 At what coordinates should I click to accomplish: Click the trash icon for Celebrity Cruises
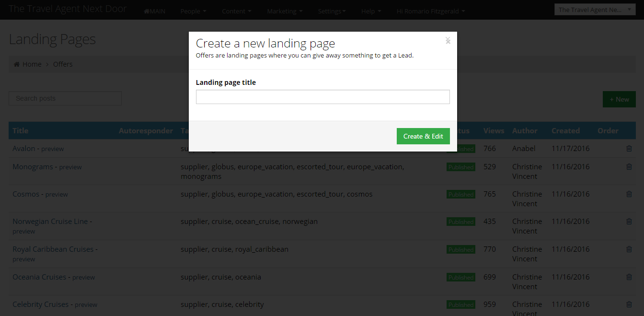(629, 304)
